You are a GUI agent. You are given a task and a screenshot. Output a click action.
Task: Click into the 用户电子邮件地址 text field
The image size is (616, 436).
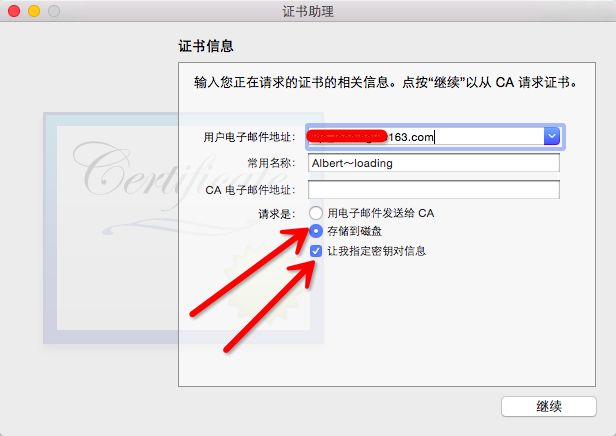click(x=426, y=137)
